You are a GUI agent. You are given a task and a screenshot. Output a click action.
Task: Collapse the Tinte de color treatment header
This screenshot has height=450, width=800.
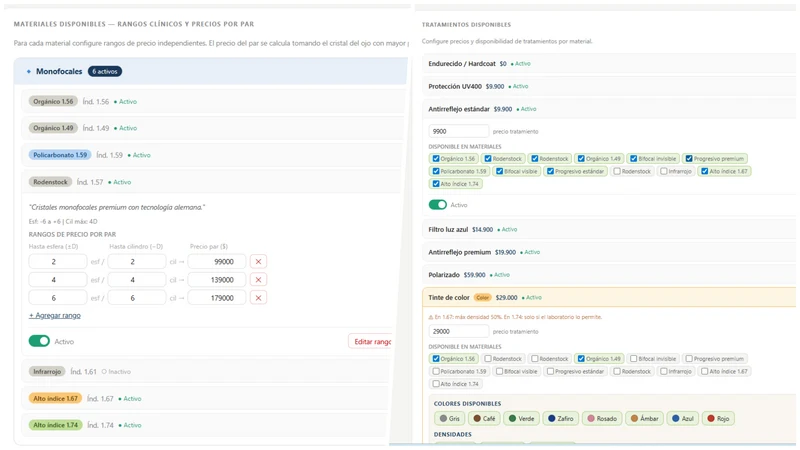tap(610, 297)
